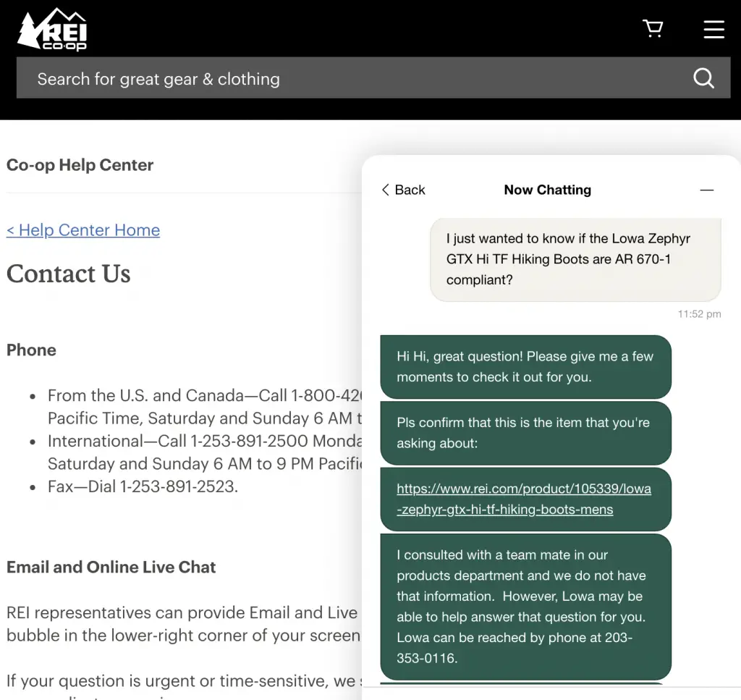Image resolution: width=741 pixels, height=700 pixels.
Task: Open the hamburger navigation menu
Action: (714, 29)
